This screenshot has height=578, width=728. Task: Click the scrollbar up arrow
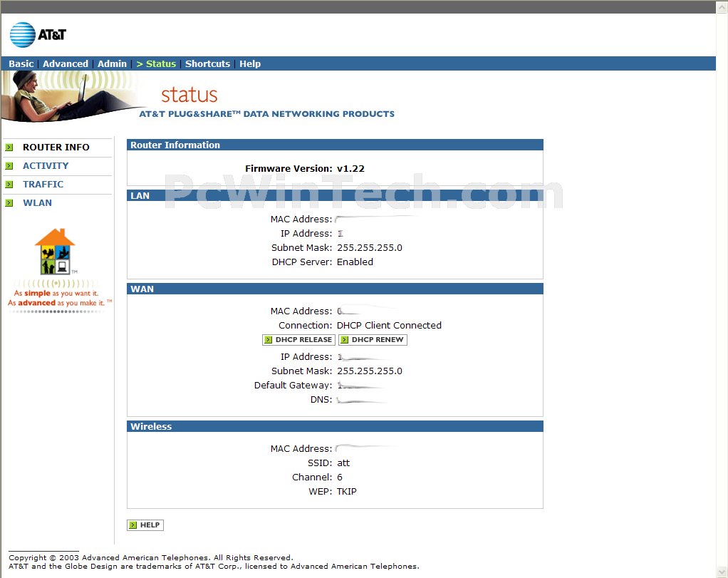(x=722, y=7)
